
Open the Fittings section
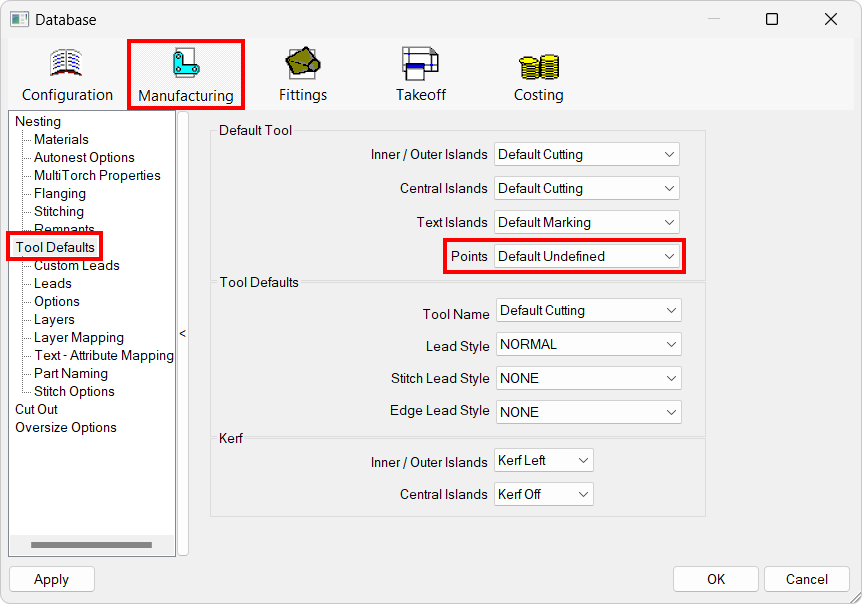(302, 73)
